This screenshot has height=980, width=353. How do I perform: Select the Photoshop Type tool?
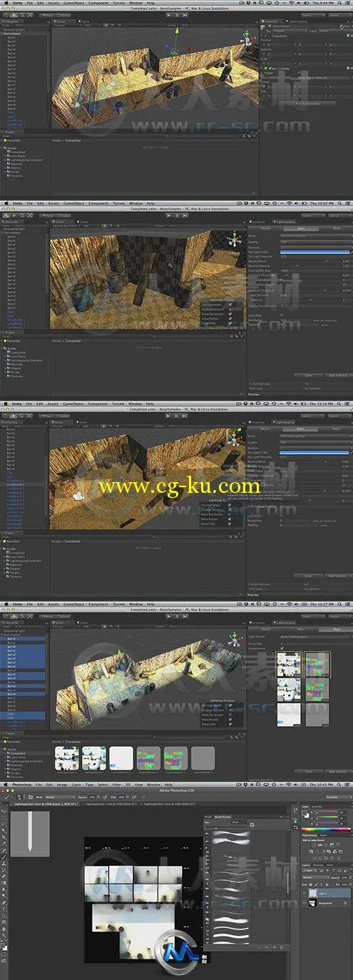pos(4,909)
